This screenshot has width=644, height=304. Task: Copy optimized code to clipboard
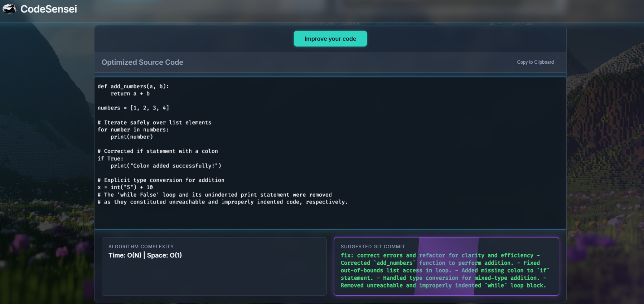click(535, 62)
